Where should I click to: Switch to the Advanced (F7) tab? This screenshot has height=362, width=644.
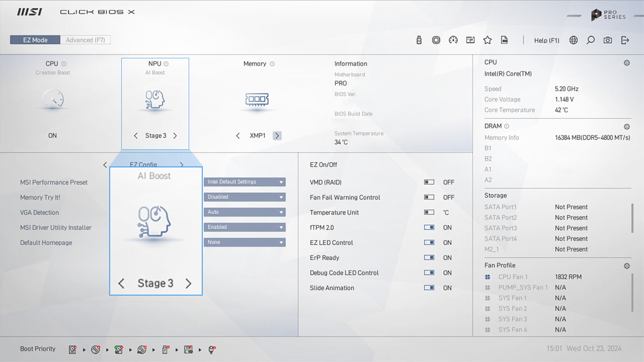[85, 40]
